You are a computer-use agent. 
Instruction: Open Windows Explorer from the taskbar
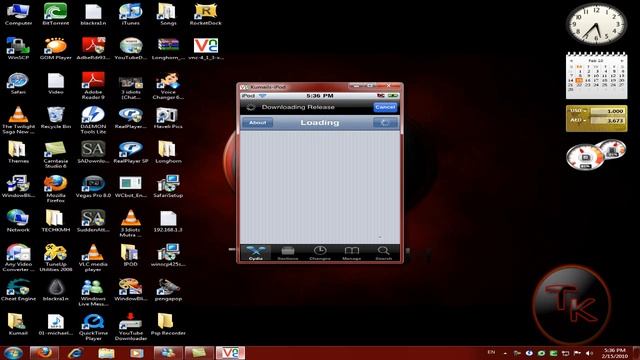106,353
